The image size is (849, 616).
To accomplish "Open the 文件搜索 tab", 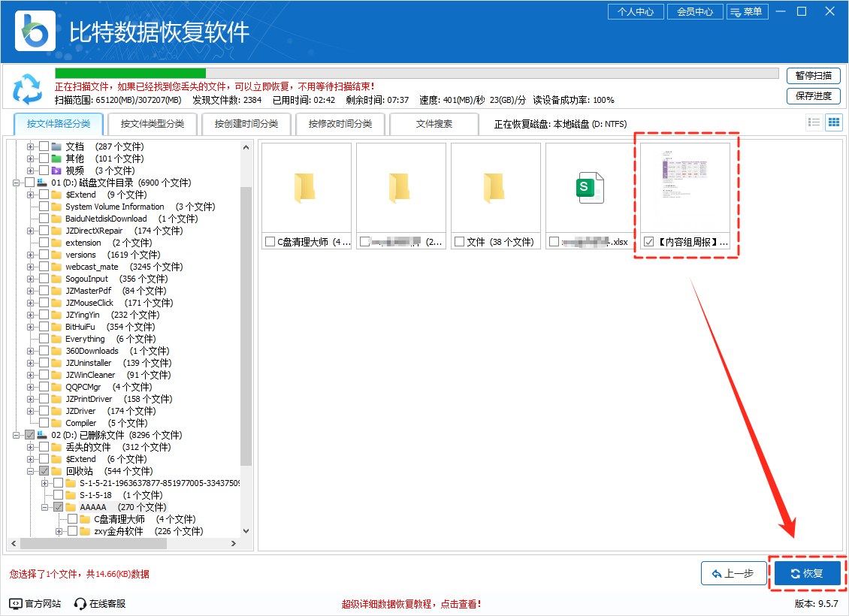I will (x=434, y=124).
